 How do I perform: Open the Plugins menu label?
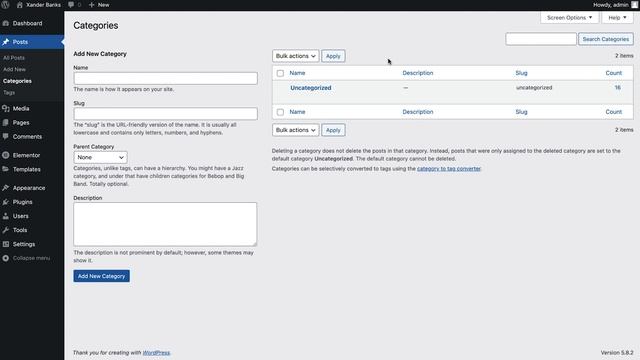click(x=22, y=202)
